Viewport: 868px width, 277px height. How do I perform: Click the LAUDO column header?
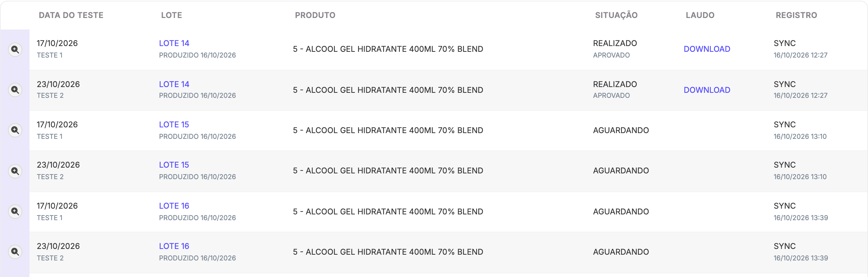point(700,15)
